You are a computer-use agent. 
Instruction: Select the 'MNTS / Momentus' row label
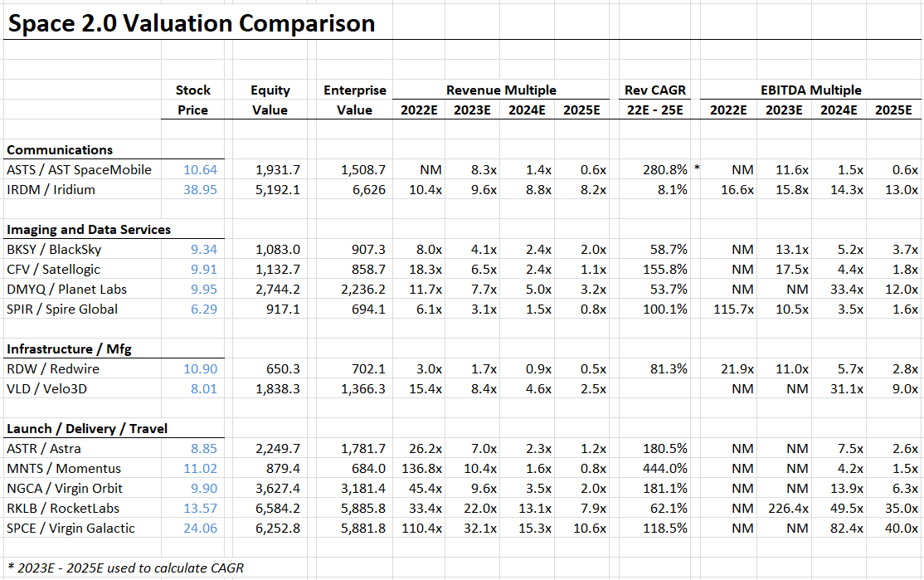pos(64,469)
